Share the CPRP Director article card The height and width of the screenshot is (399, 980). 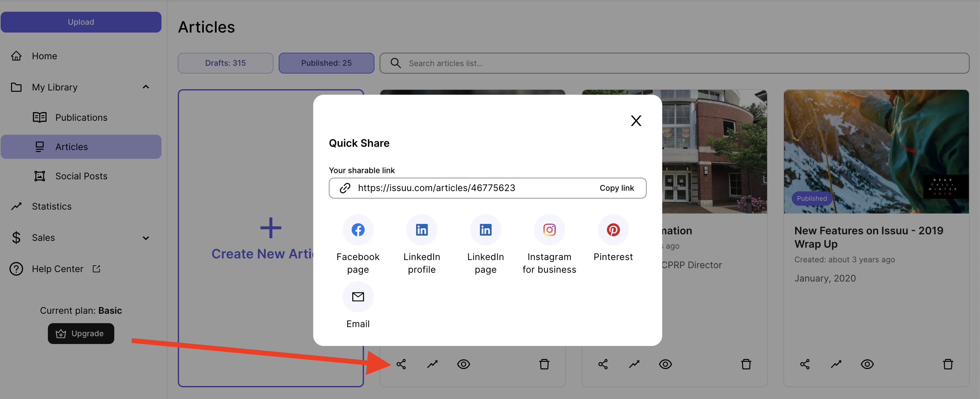[603, 364]
